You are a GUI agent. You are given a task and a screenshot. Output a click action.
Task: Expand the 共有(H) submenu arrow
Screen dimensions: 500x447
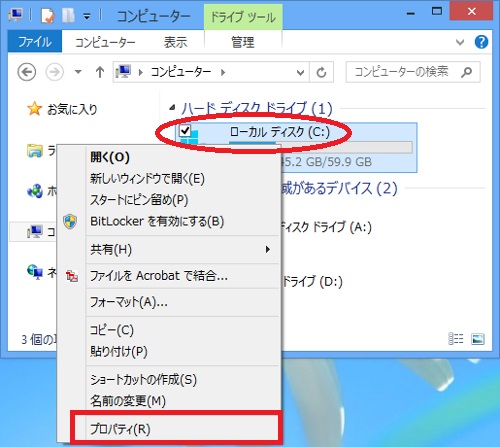(x=268, y=249)
